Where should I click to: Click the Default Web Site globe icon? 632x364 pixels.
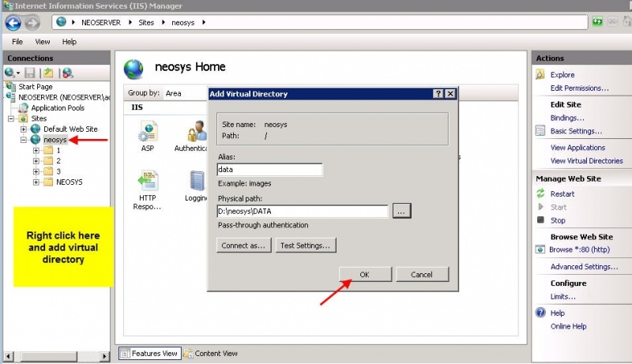point(36,129)
